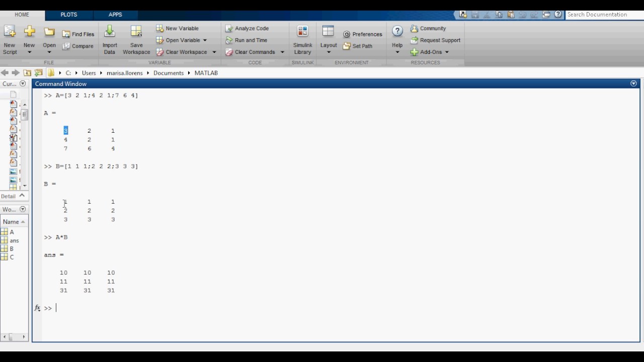Sort workspace by Name column
644x362 pixels.
(x=14, y=222)
